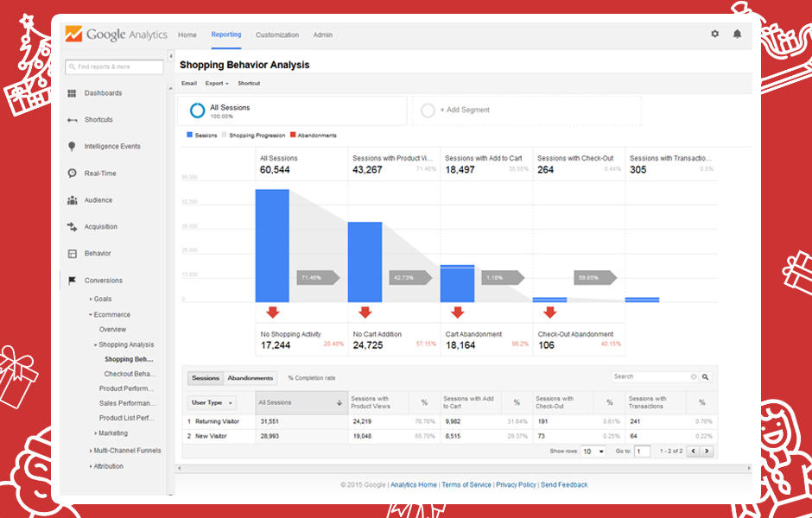Open the Sales Performance report
This screenshot has height=518, width=812.
pos(127,404)
